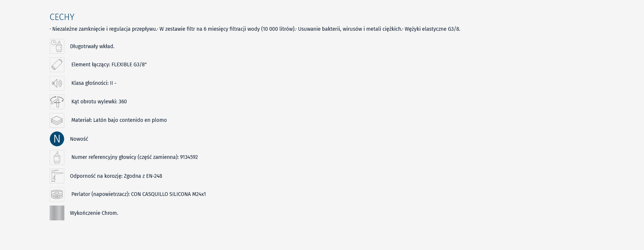
Task: Click the material layers icon
Action: point(57,120)
